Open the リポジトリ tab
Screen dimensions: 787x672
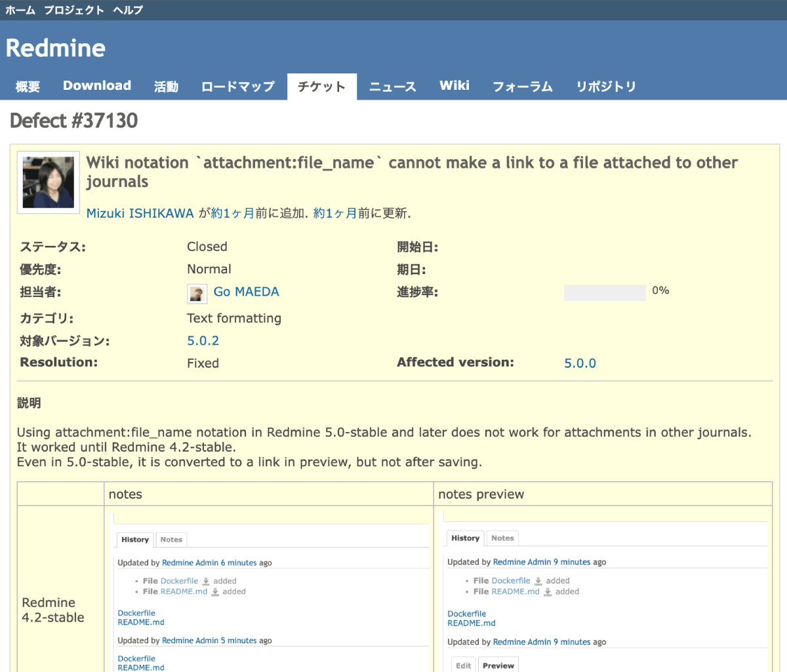click(606, 87)
